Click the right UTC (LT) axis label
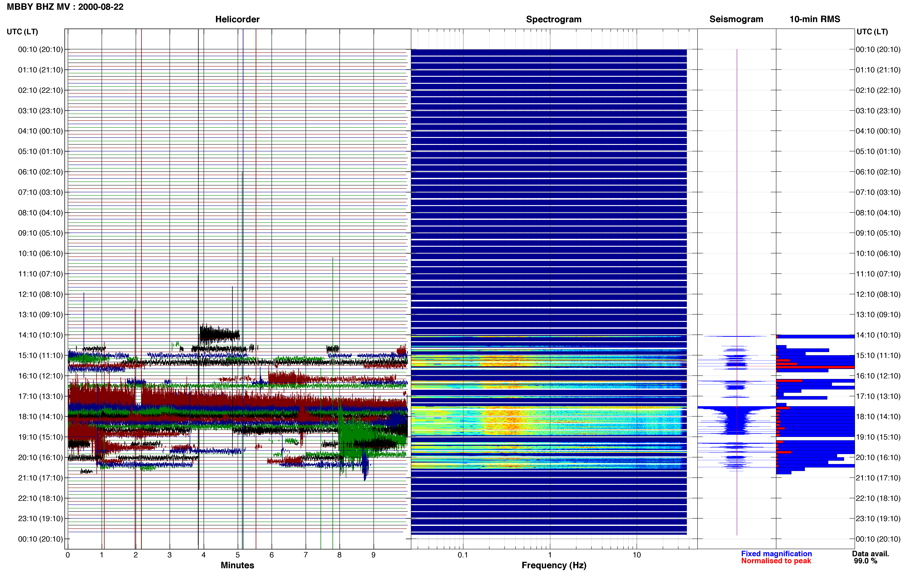 tap(872, 32)
